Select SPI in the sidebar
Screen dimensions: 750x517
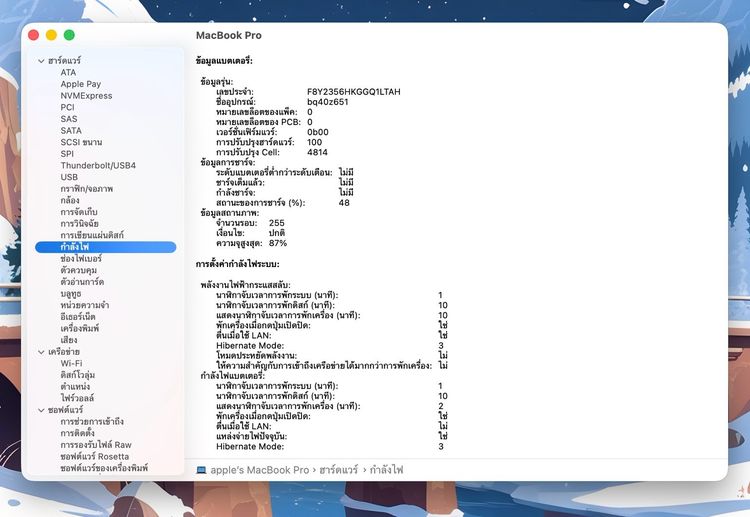[67, 154]
